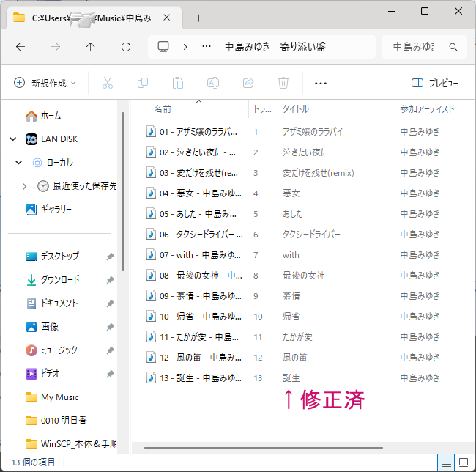Expand the 最近使った保存先 node
Screen dimensions: 476x472
[x=24, y=186]
